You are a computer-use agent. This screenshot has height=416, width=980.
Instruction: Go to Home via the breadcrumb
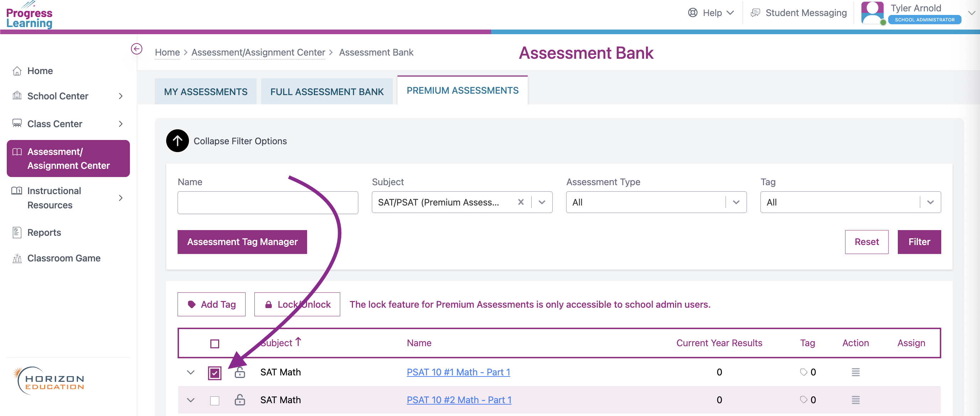[x=167, y=52]
